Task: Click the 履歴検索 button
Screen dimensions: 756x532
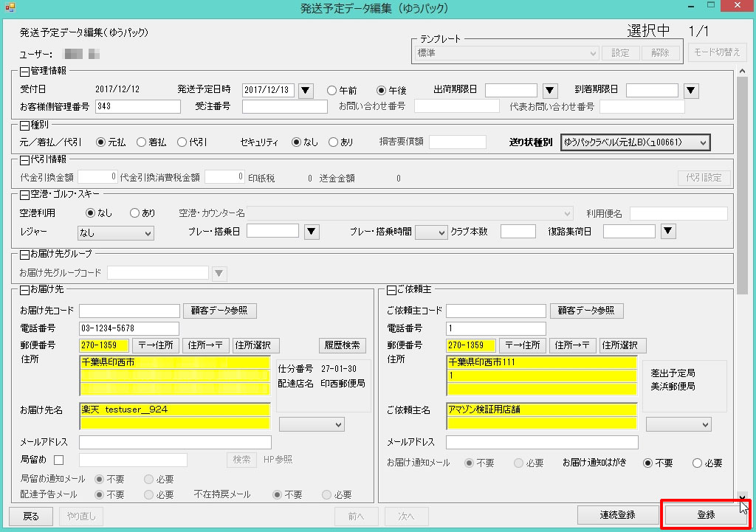Action: pyautogui.click(x=343, y=345)
